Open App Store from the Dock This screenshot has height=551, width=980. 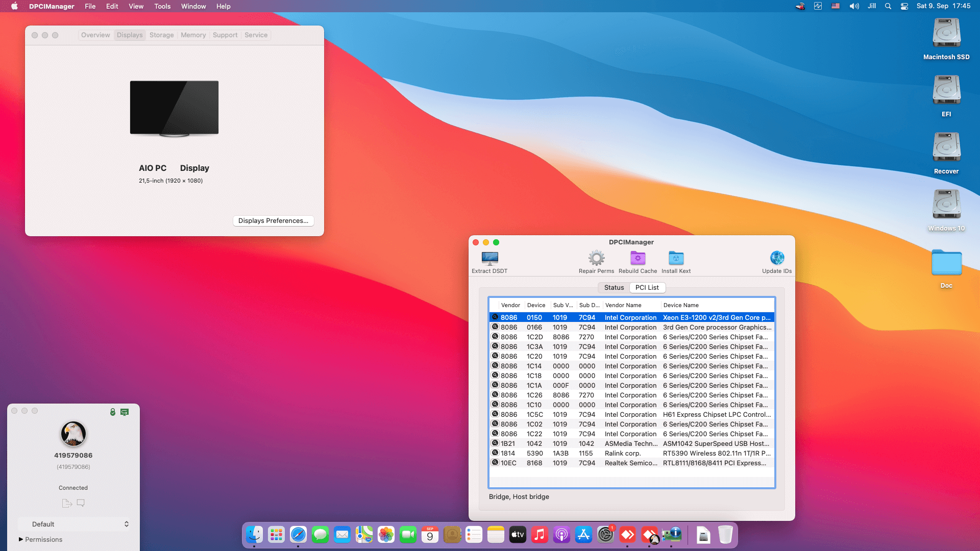[x=583, y=535]
